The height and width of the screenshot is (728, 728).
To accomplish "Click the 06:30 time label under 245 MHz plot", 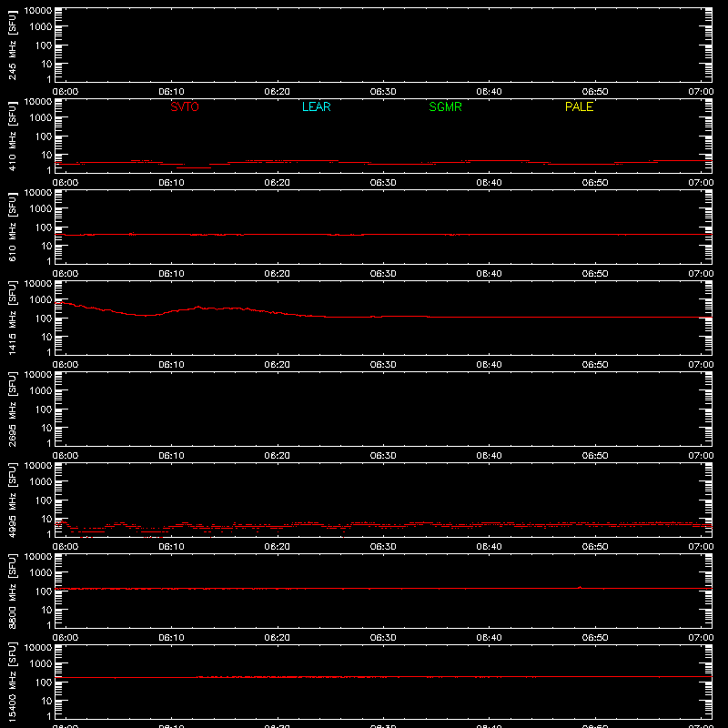I will (383, 92).
